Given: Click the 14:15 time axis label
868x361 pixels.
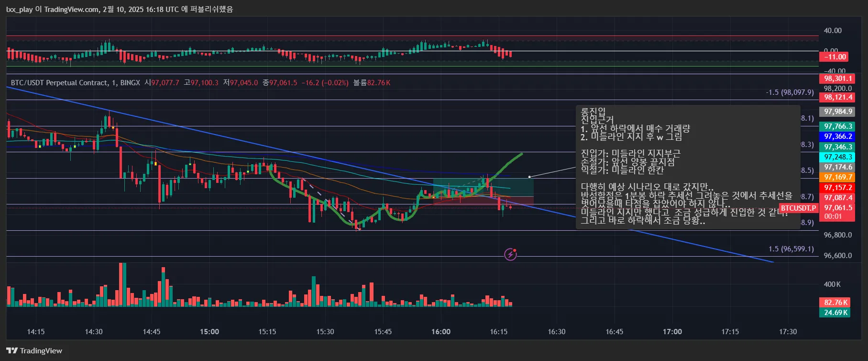Looking at the screenshot, I should pos(36,332).
